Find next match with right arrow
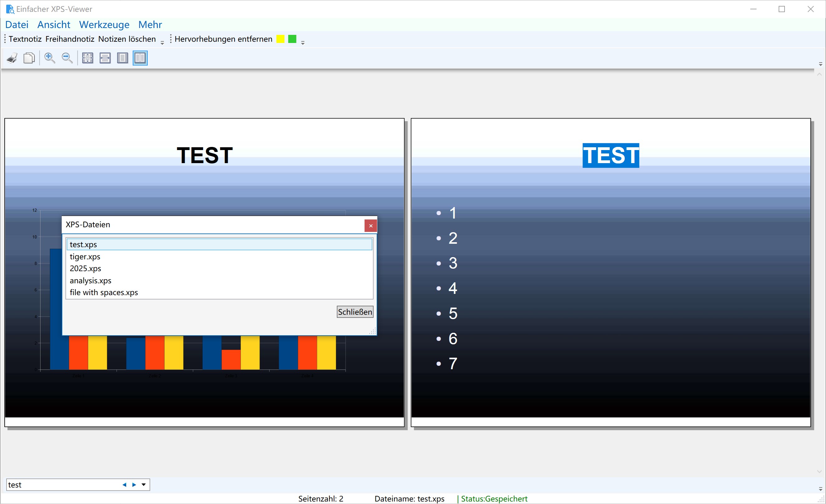 [134, 485]
